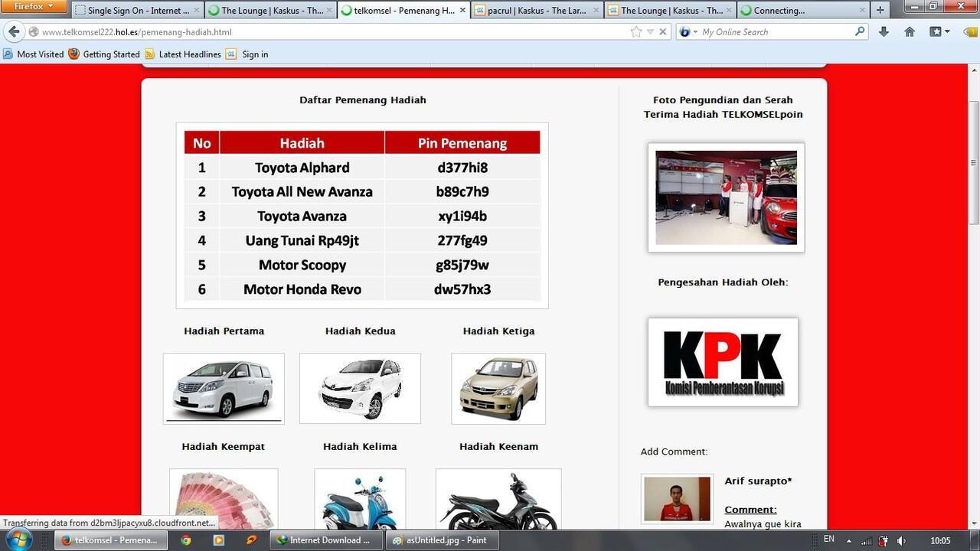Image resolution: width=980 pixels, height=551 pixels.
Task: Click the 10:05 taskbar clock
Action: tap(940, 540)
